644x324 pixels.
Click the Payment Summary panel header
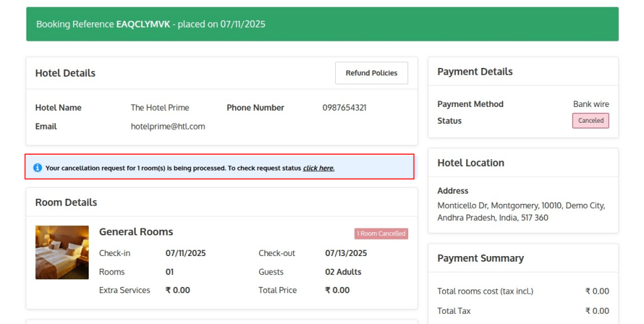click(x=523, y=258)
